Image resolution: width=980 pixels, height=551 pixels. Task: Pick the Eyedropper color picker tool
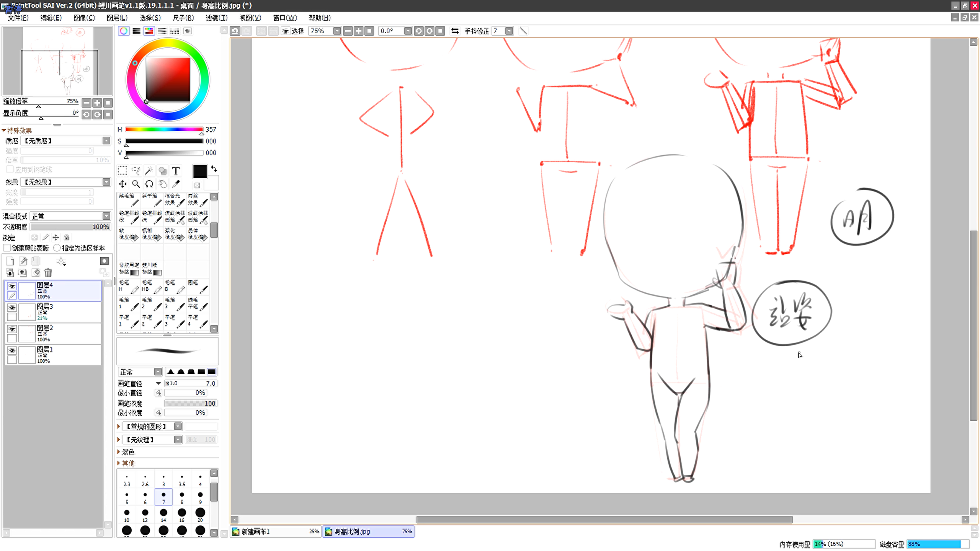coord(176,184)
